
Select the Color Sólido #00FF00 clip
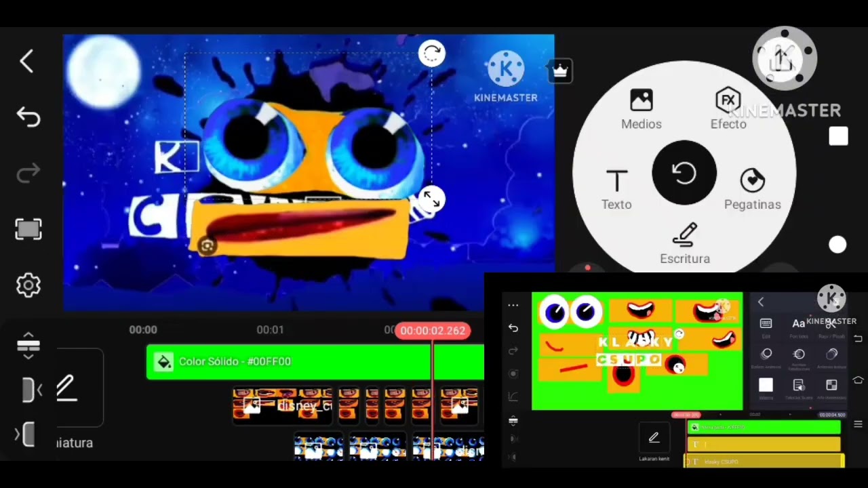tap(315, 362)
